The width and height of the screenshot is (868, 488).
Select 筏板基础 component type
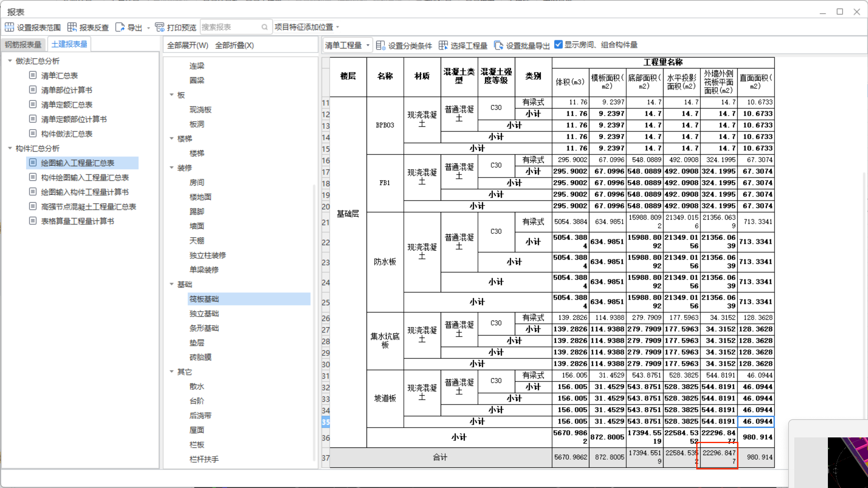[x=249, y=299]
